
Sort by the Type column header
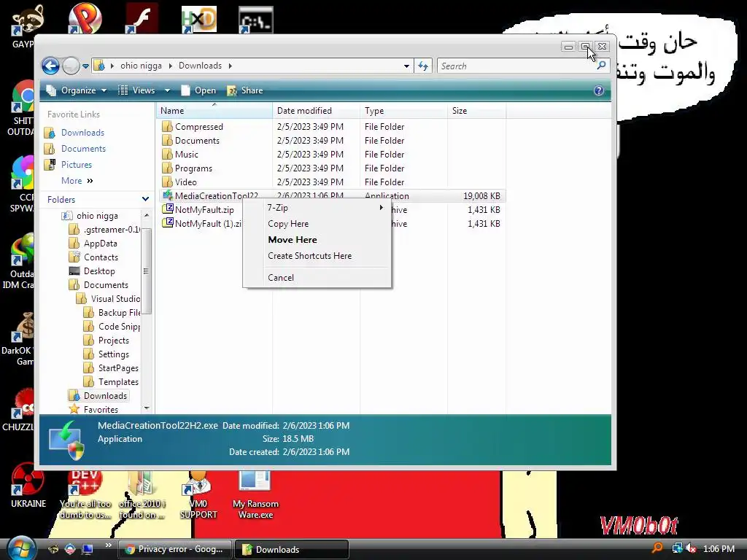tap(403, 111)
